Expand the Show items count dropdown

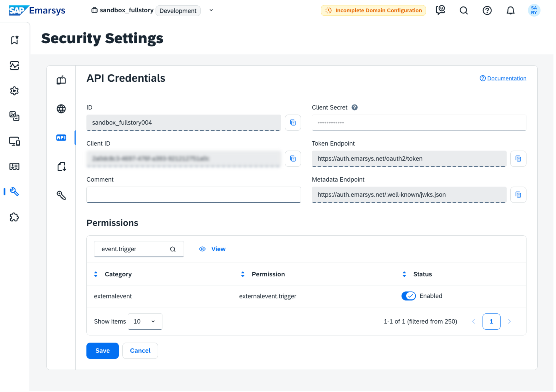coord(145,322)
